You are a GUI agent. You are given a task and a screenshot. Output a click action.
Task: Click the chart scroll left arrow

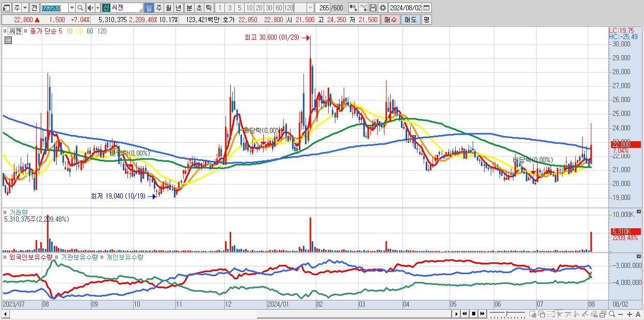(6, 314)
